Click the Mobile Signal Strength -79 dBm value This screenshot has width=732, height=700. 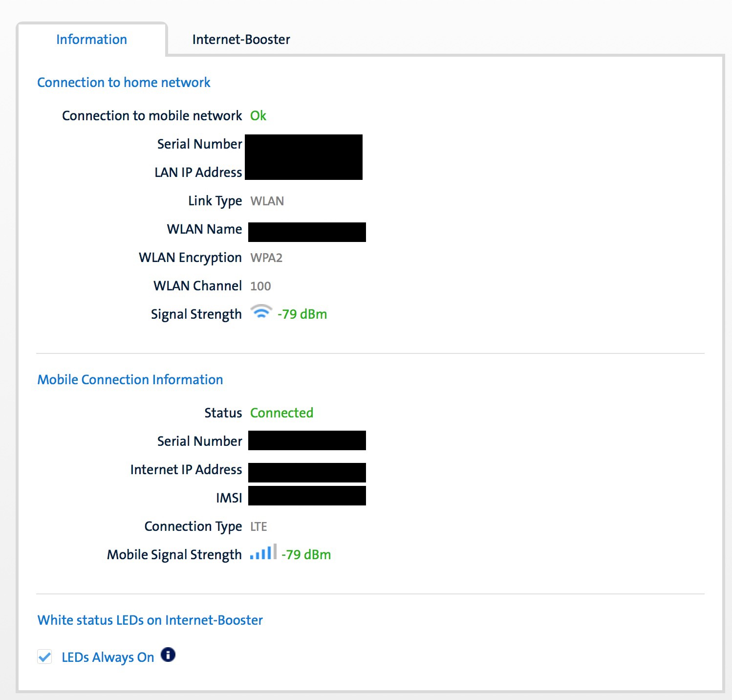tap(306, 555)
